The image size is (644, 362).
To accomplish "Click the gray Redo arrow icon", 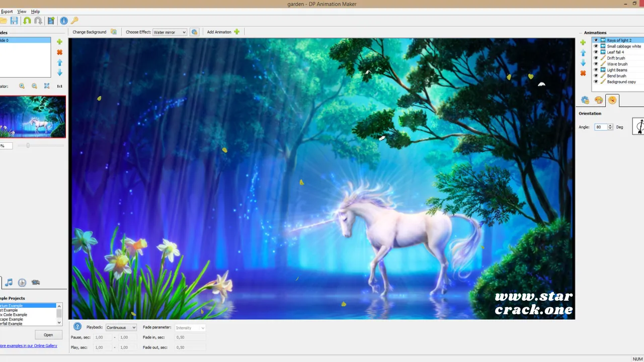I will click(38, 21).
